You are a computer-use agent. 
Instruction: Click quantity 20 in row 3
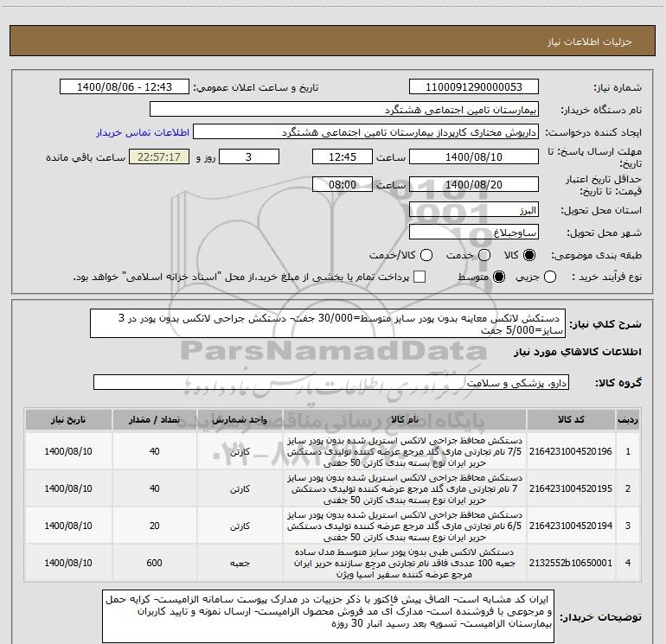155,526
